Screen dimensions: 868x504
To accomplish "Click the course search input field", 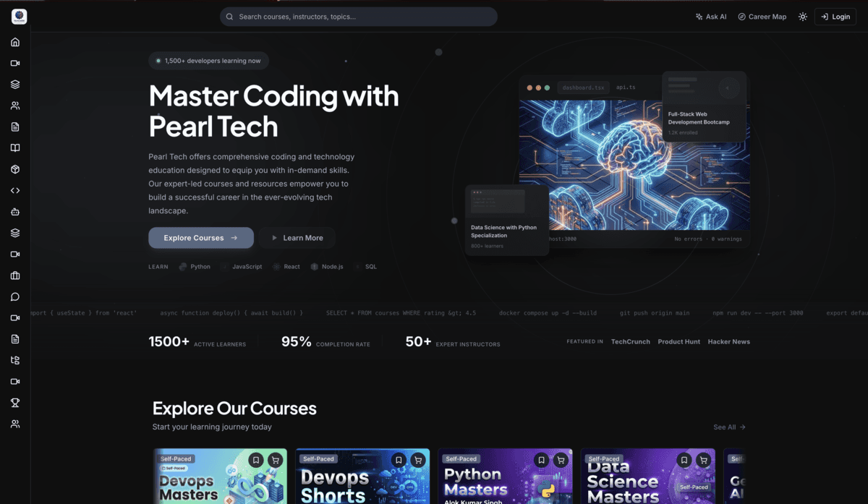I will coord(358,16).
